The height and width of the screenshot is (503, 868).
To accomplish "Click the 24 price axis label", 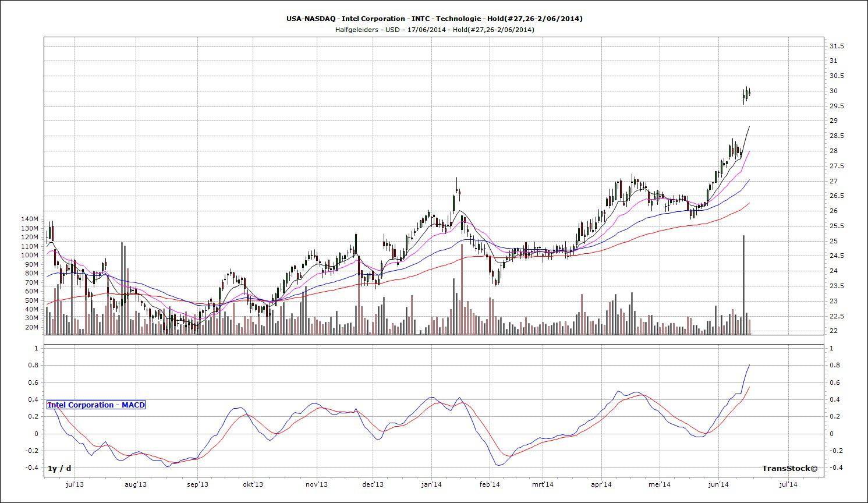I will coord(834,271).
